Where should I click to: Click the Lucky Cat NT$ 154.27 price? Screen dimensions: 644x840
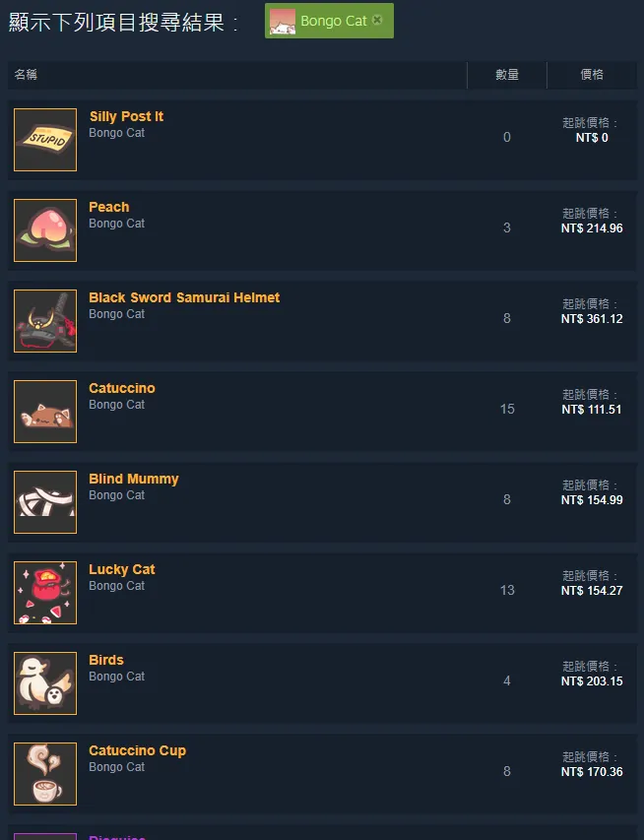pos(592,591)
